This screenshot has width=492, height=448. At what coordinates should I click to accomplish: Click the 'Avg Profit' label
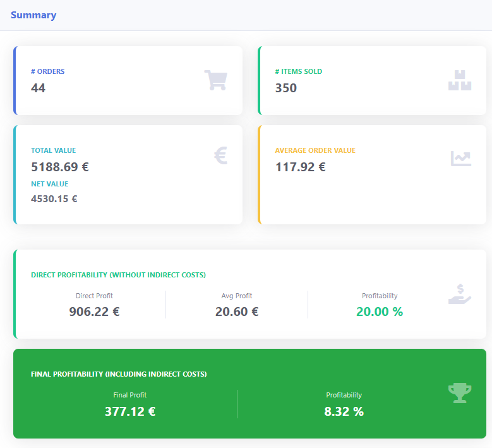(237, 296)
